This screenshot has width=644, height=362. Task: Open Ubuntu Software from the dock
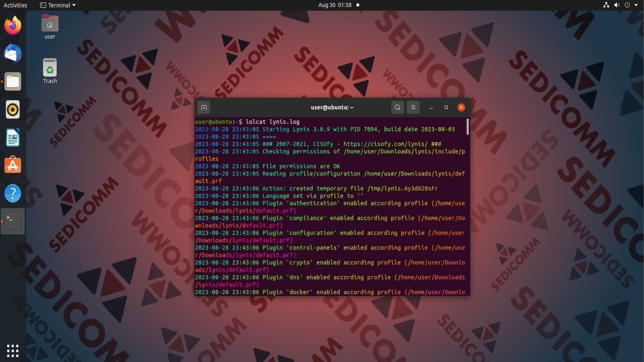click(x=13, y=165)
